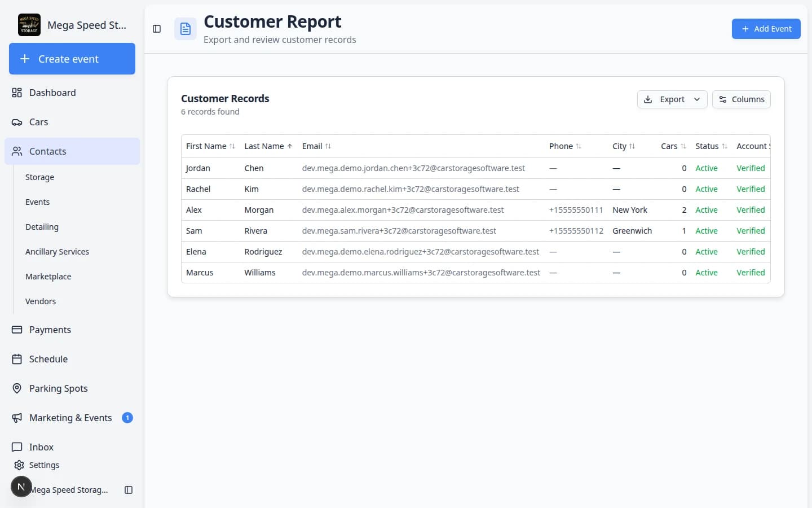Viewport: 812px width, 508px height.
Task: Click the Customer Records heading
Action: [225, 99]
